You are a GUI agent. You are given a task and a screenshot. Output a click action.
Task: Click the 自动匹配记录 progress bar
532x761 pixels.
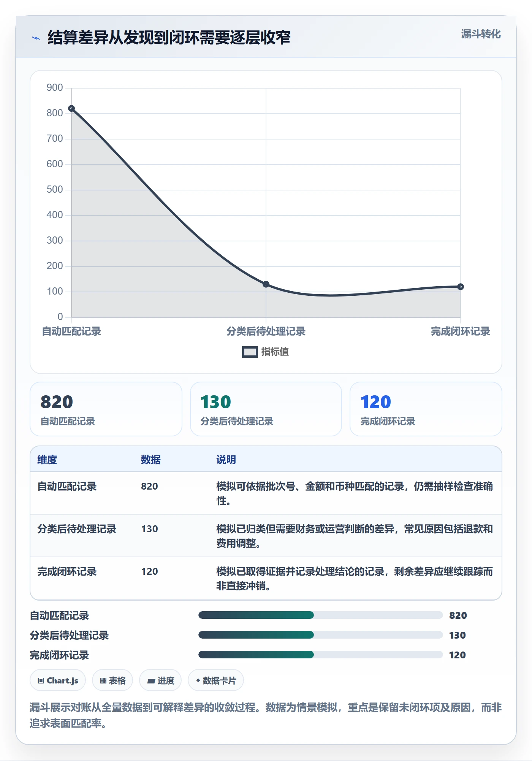321,615
